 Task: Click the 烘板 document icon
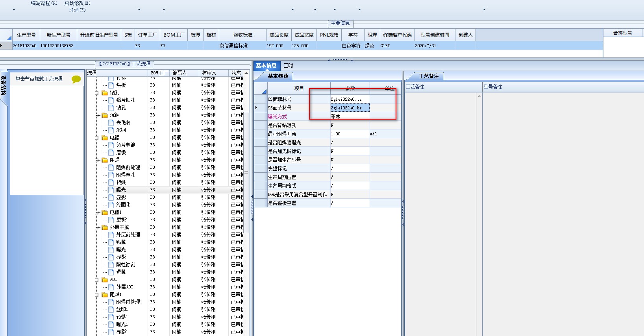pyautogui.click(x=111, y=85)
